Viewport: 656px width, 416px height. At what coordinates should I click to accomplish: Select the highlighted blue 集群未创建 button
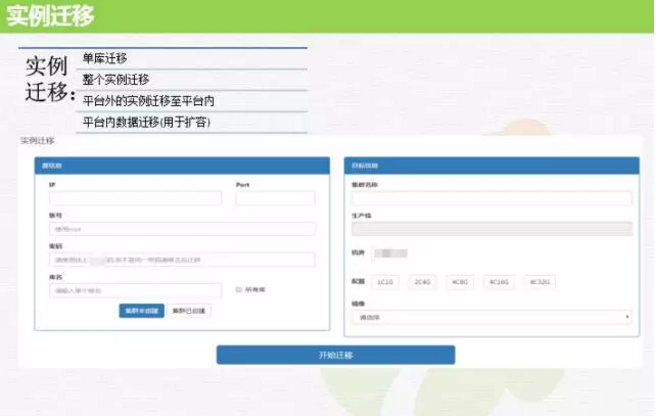tap(141, 311)
